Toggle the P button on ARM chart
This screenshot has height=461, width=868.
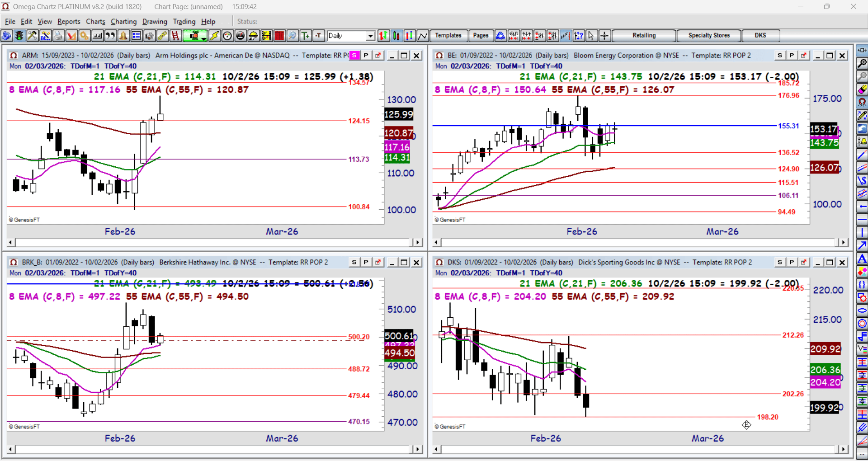coord(366,56)
